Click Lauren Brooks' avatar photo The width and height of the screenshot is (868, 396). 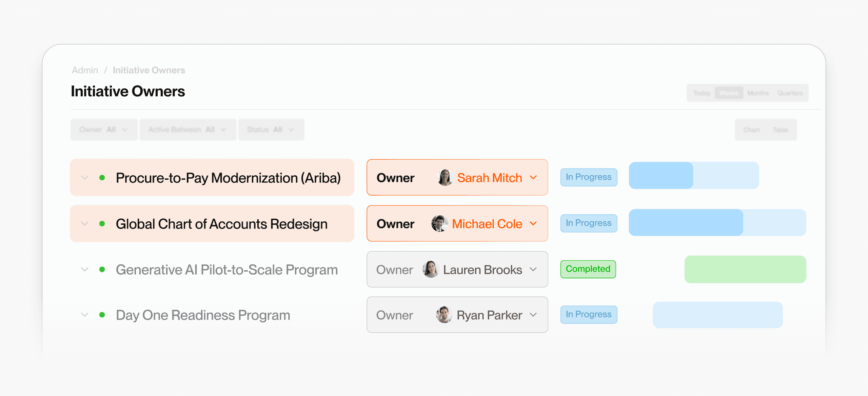tap(431, 270)
